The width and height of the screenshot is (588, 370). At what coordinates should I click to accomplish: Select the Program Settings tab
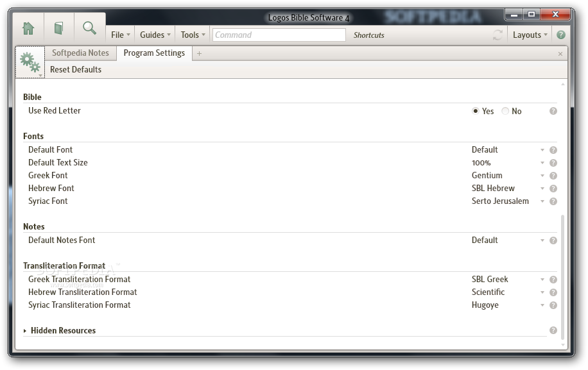154,53
